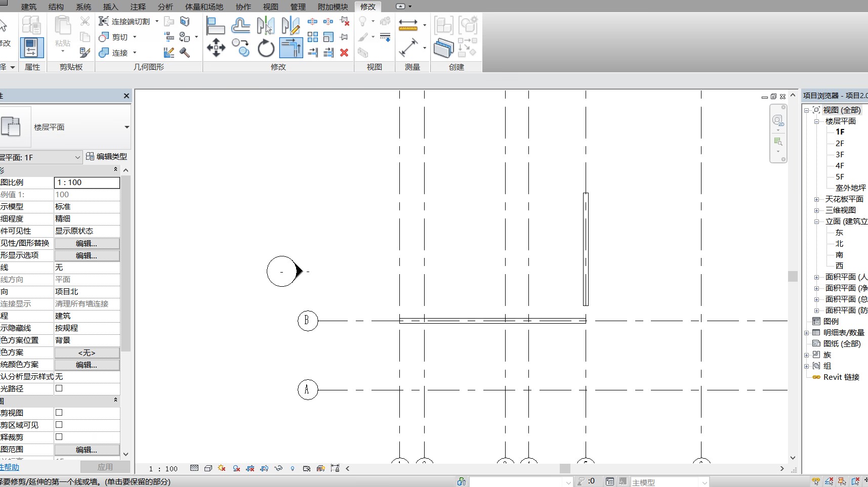Select the Array tool grid icon

[x=313, y=37]
